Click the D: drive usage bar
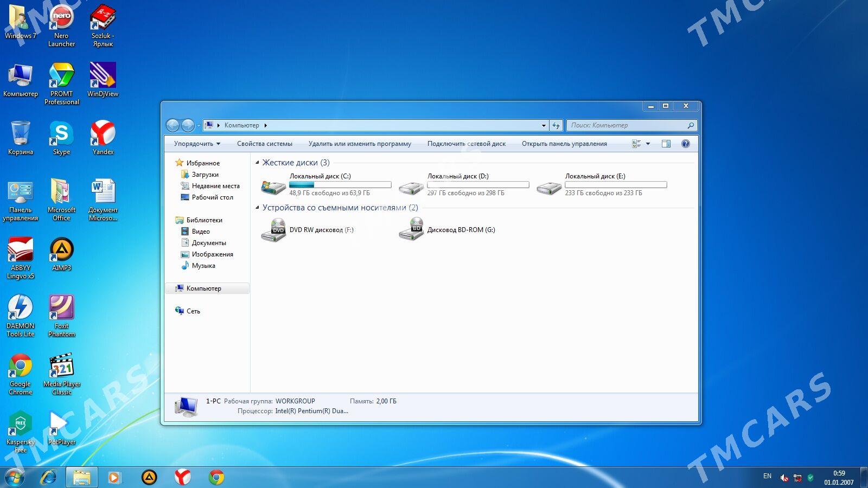 pyautogui.click(x=478, y=185)
